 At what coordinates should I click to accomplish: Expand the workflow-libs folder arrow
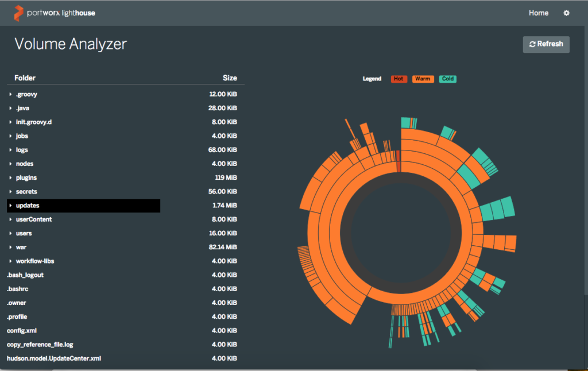10,261
